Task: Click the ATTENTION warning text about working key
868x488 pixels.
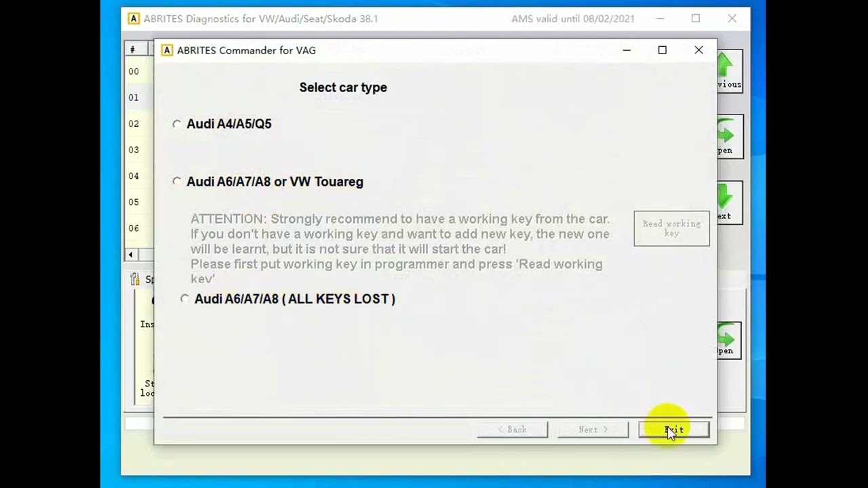Action: coord(400,249)
